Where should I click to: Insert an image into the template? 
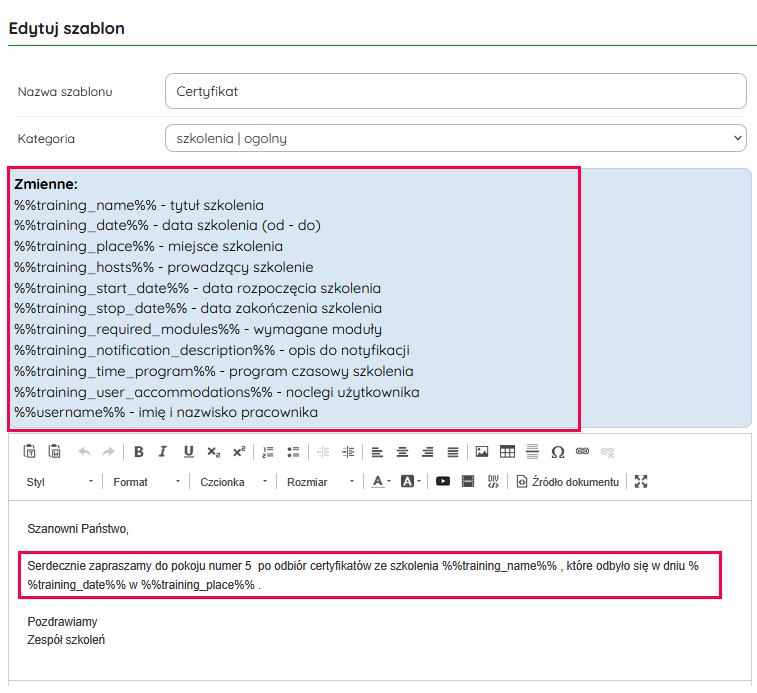point(482,452)
